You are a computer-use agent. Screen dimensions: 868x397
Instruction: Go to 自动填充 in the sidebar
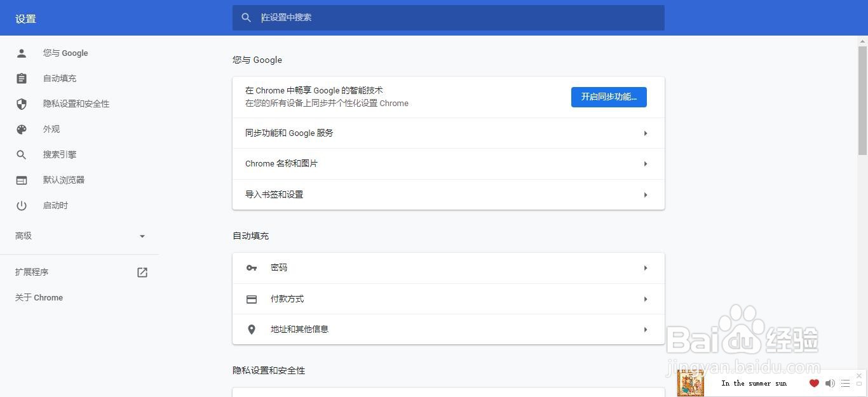click(x=60, y=79)
